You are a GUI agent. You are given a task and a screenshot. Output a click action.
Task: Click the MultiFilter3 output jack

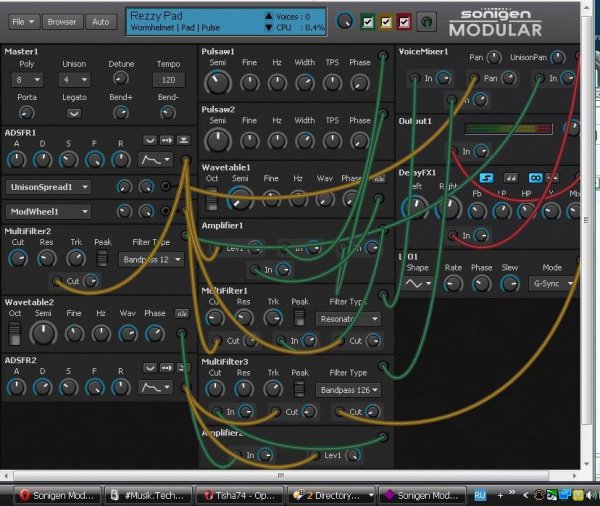[x=383, y=366]
